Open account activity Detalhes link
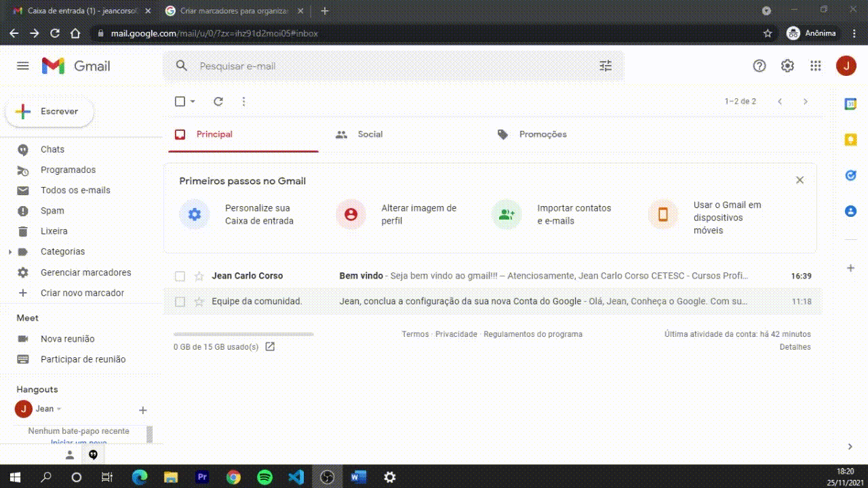868x488 pixels. (x=795, y=347)
